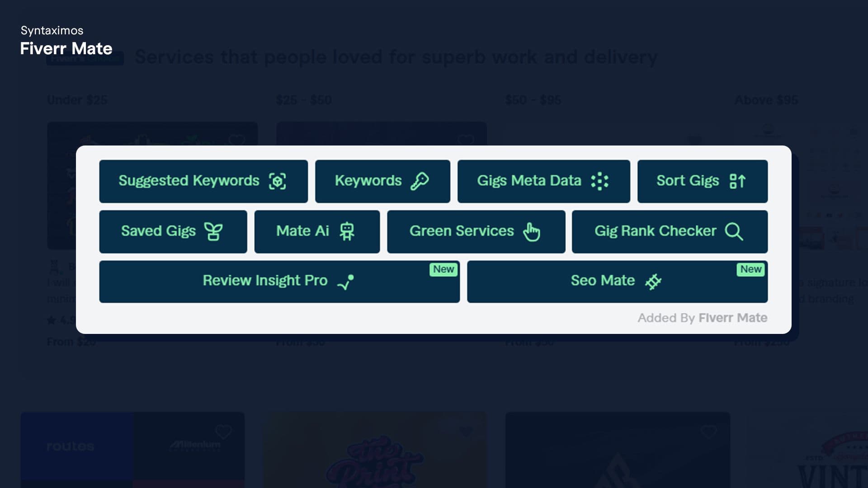The width and height of the screenshot is (868, 488).
Task: Open Saved Gigs list
Action: [173, 231]
